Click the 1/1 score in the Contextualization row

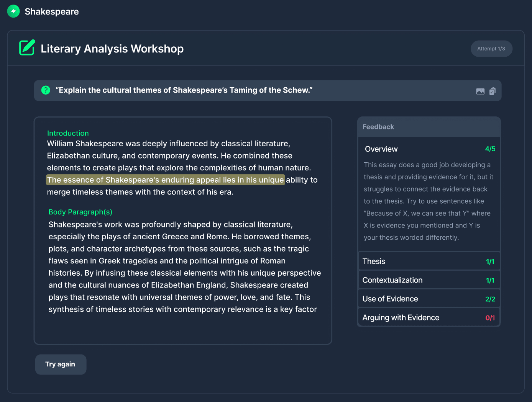coord(490,281)
